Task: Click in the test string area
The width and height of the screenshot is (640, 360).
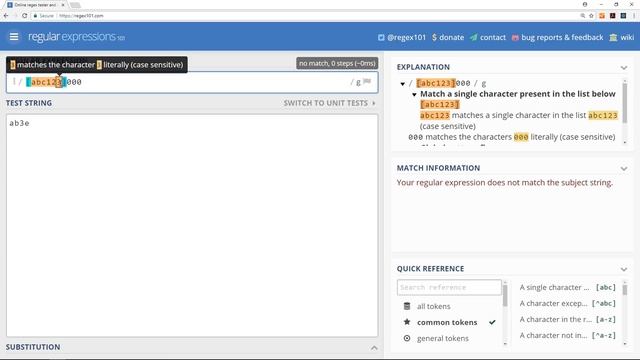Action: pyautogui.click(x=192, y=225)
